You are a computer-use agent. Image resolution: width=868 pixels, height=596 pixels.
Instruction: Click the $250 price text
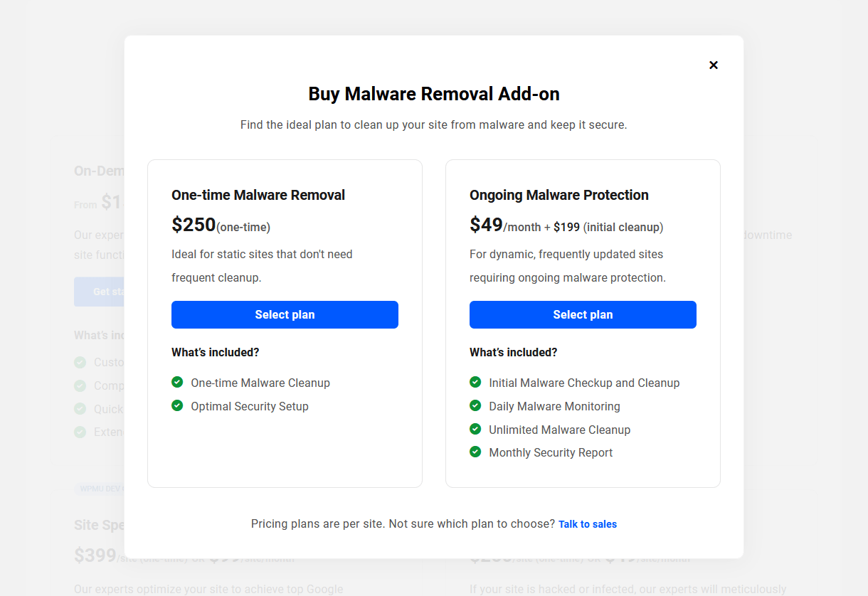tap(194, 225)
